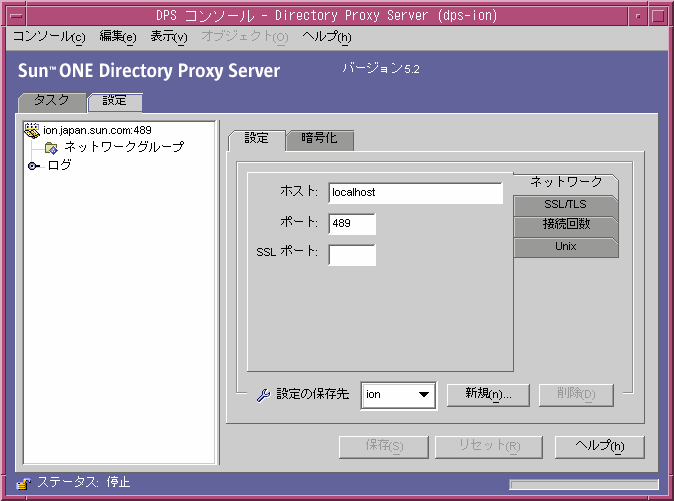Select the top-level 設定 tab beside タスク
Screen dimensions: 674x501
click(115, 102)
